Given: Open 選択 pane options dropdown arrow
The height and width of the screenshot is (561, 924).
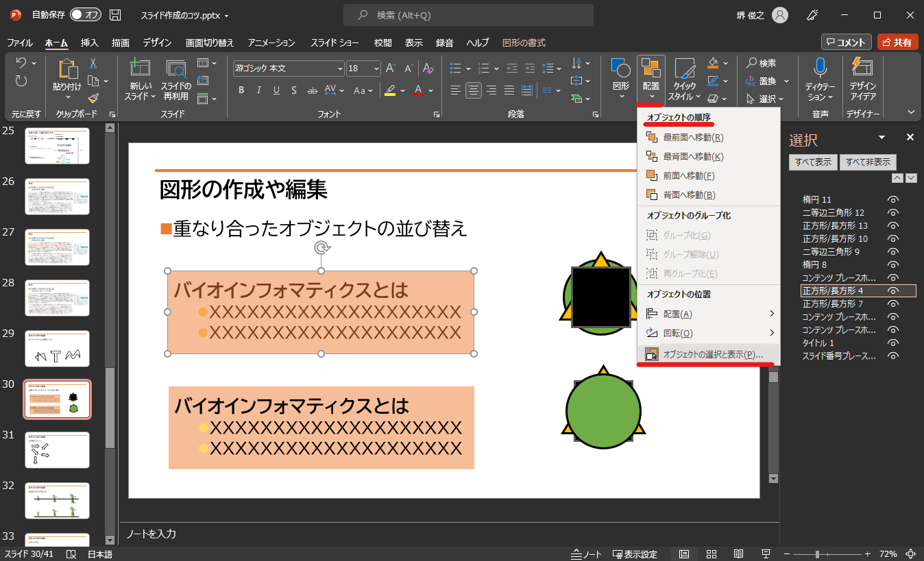Looking at the screenshot, I should pyautogui.click(x=882, y=137).
